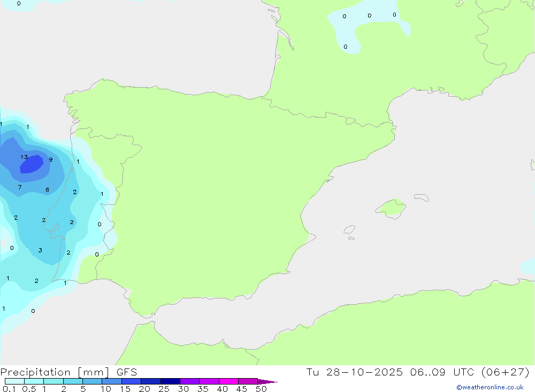Click the 0.1–0.5 mm legend color box

click(14, 381)
